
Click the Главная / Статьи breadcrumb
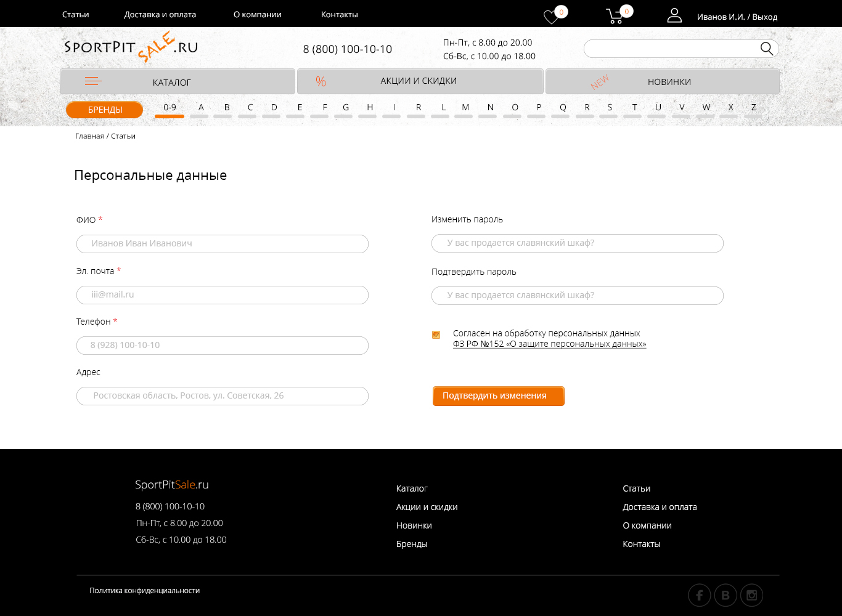105,136
